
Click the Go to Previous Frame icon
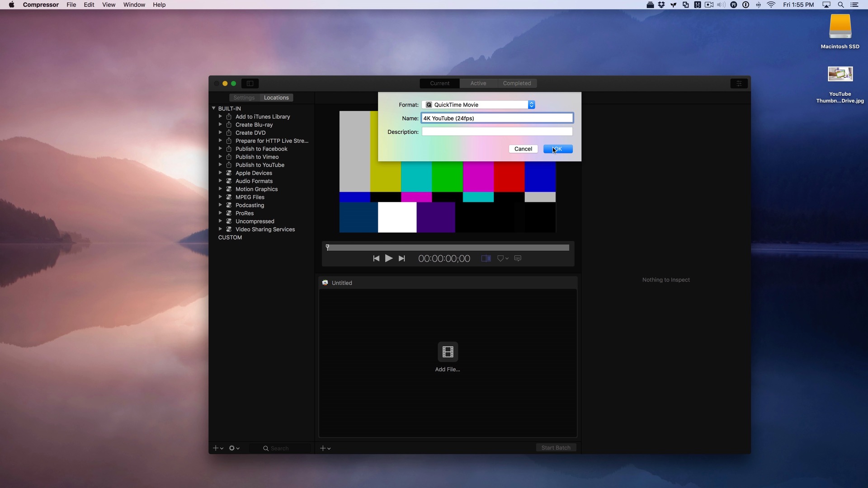coord(376,258)
